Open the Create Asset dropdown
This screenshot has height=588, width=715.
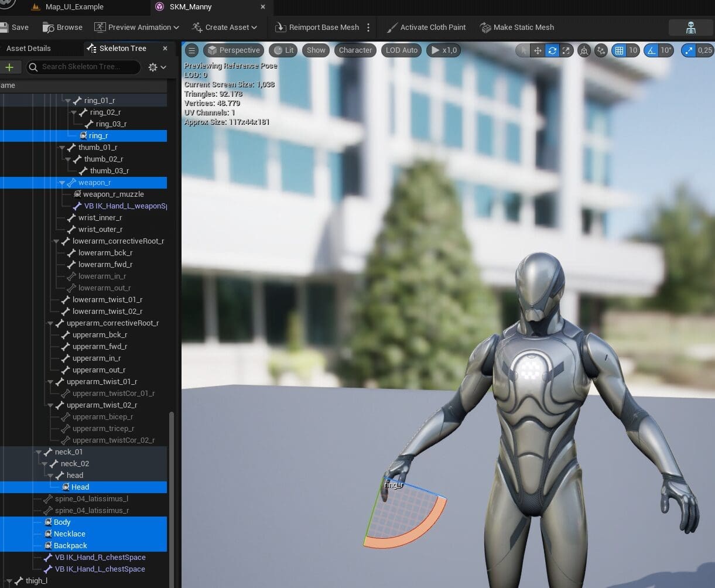pos(224,28)
